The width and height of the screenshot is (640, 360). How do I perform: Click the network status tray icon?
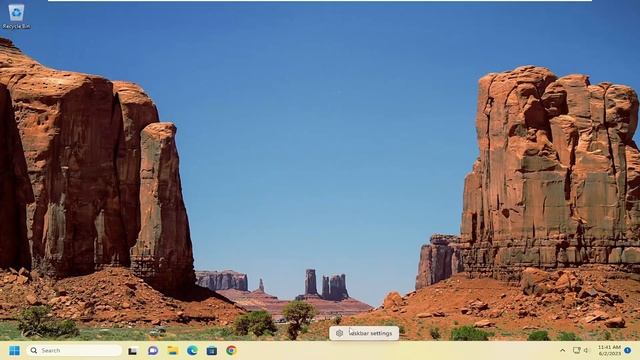click(x=576, y=351)
